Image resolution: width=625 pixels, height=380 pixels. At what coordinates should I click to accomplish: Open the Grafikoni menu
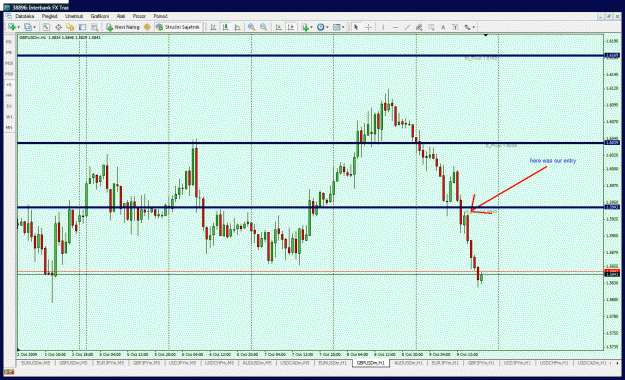(x=100, y=16)
